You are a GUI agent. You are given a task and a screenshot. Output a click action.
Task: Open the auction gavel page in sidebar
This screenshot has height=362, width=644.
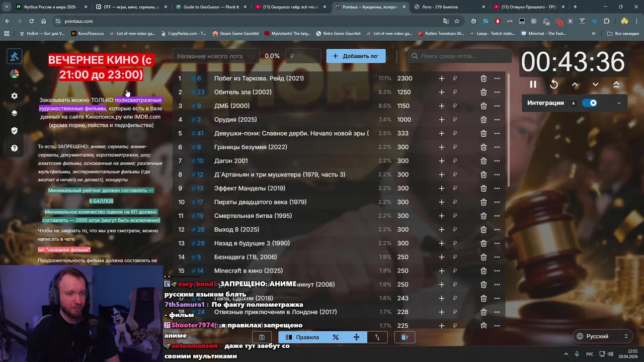coord(14,56)
